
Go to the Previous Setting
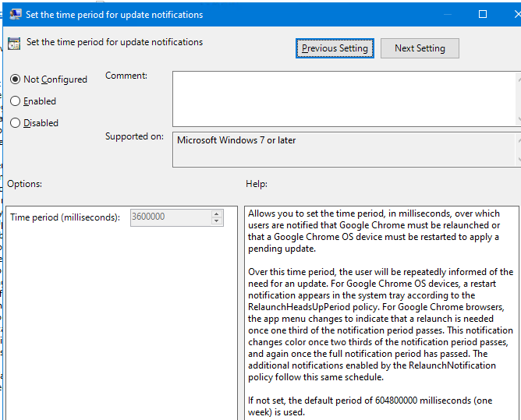tap(335, 48)
